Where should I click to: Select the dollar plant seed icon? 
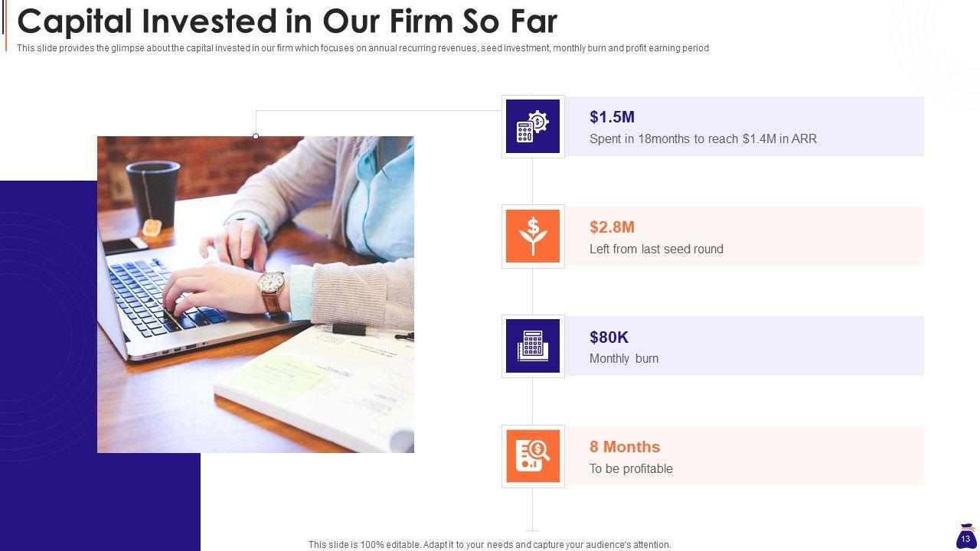pos(533,236)
